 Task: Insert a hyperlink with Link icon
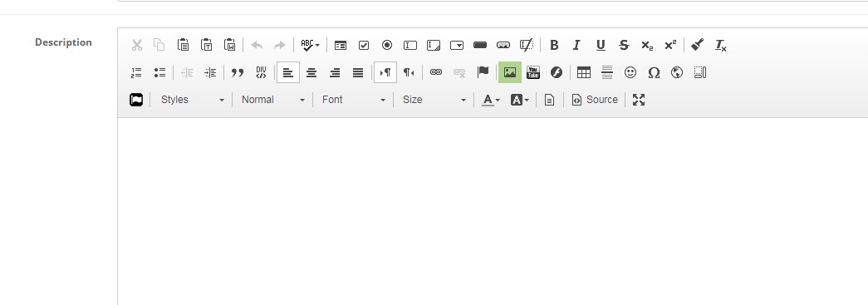pyautogui.click(x=436, y=72)
